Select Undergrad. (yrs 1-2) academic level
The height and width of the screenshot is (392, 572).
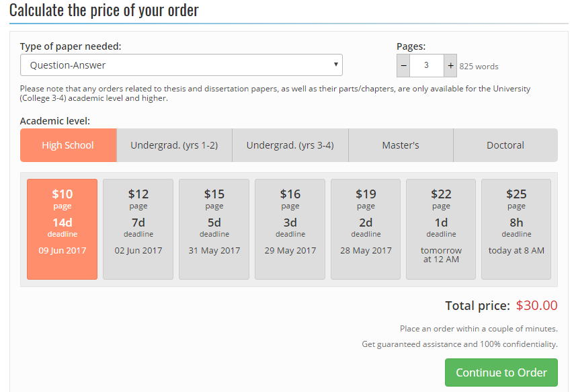(174, 145)
